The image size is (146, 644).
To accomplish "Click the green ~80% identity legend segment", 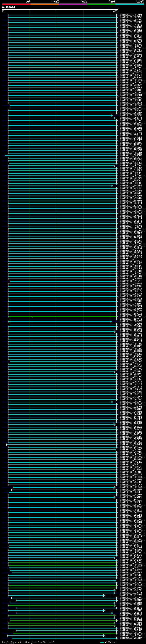I will [x=101, y=4].
